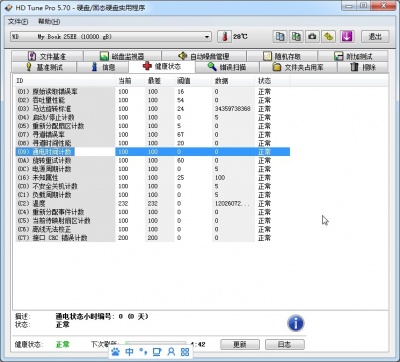
Task: Select the (02) 吞吐量性能 row
Action: point(153,100)
